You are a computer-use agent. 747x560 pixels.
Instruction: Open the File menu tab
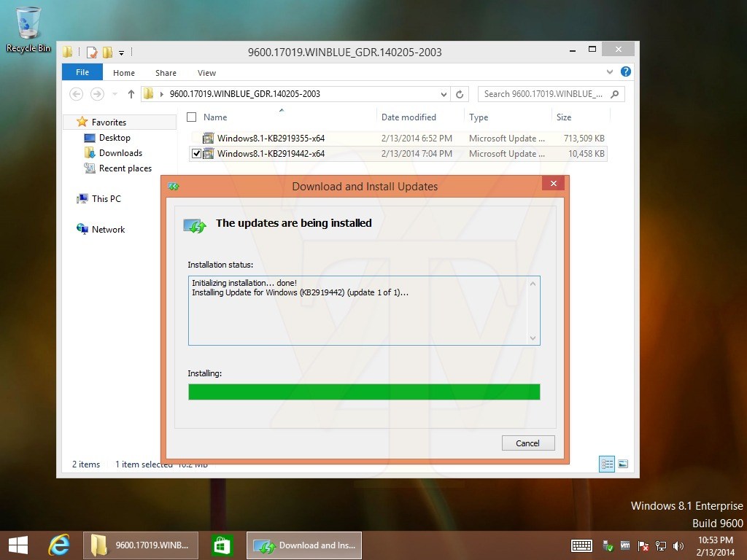[x=82, y=72]
